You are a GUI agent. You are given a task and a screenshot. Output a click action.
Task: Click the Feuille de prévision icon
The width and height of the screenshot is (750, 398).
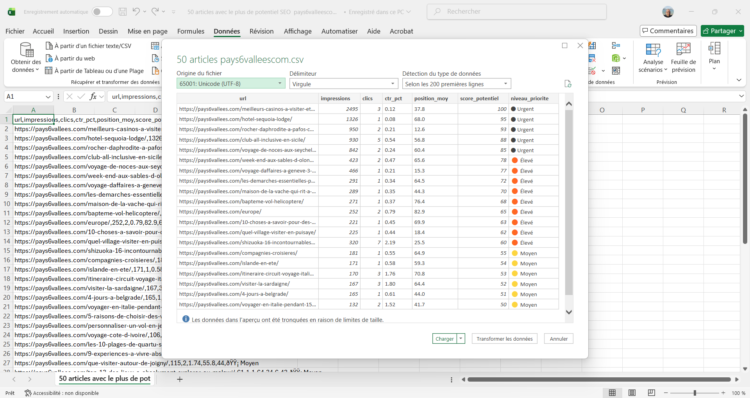point(683,50)
